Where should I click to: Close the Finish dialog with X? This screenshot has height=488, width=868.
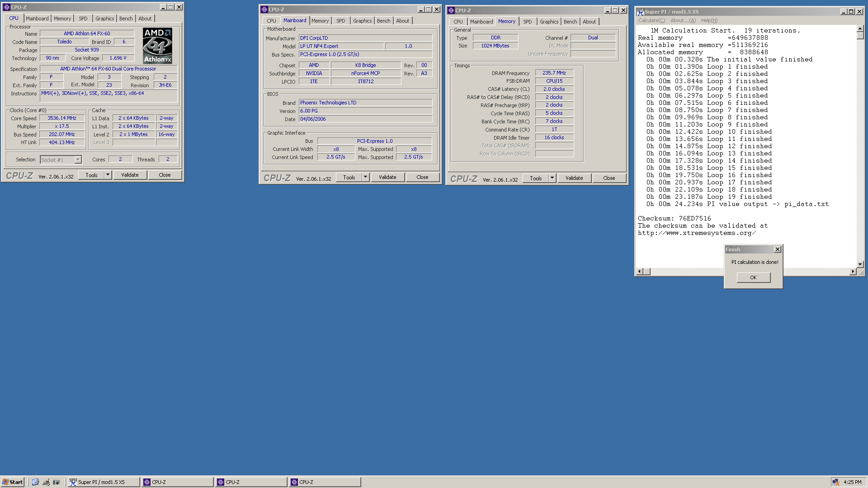click(x=778, y=249)
